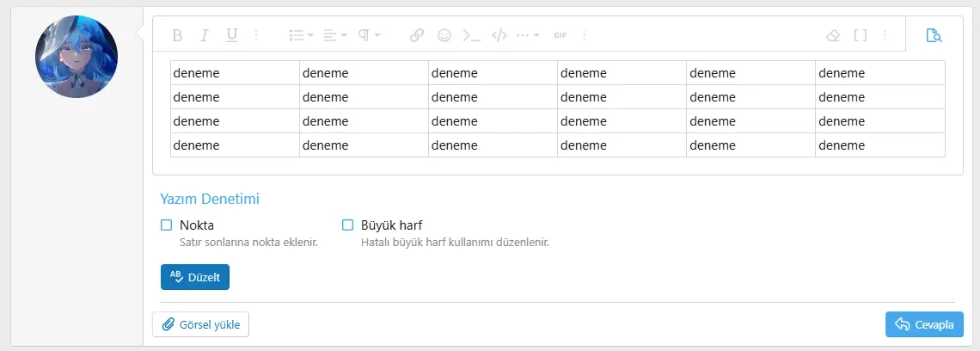Toggle BB code brackets mode
Viewport: 980px width, 351px height.
pyautogui.click(x=861, y=35)
